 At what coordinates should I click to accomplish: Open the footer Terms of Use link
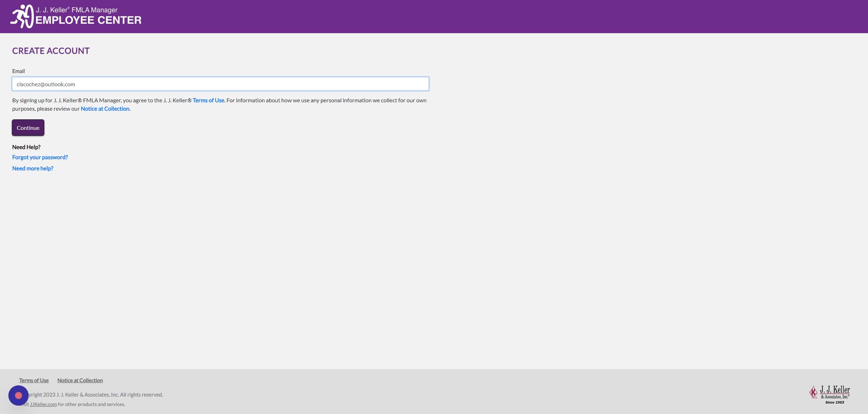[x=34, y=380]
